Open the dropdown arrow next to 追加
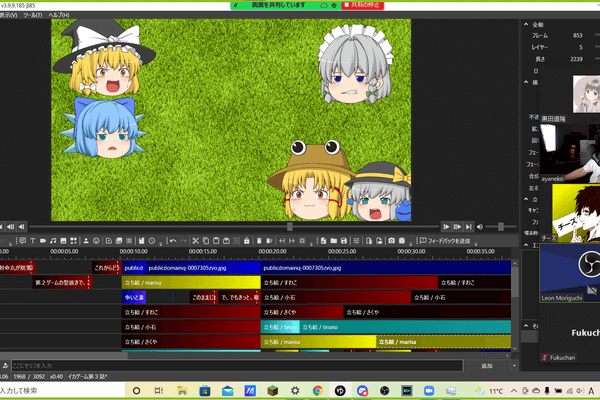The image size is (600, 400). 514,366
